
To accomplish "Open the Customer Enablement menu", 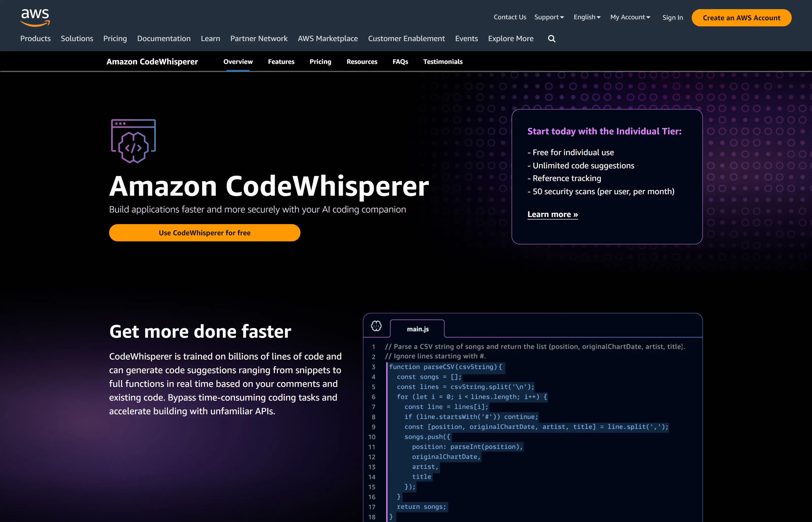I will coord(406,39).
